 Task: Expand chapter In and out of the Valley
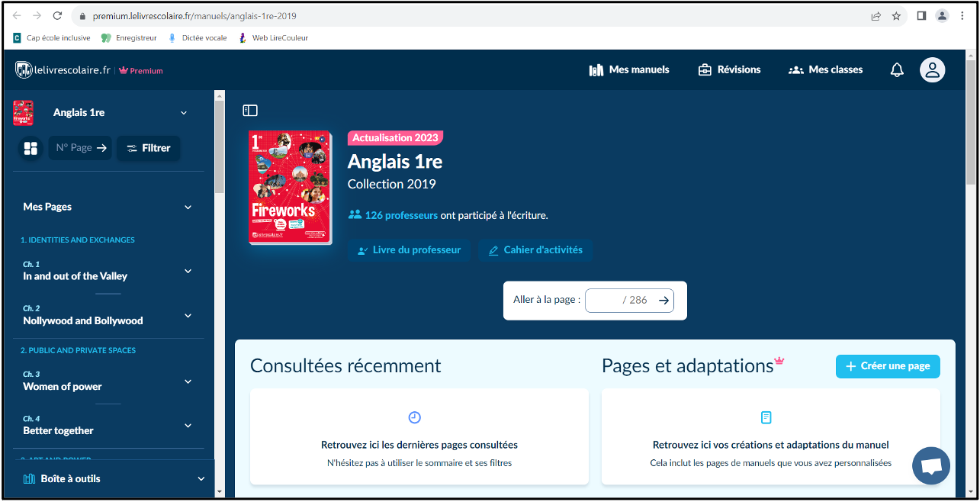188,271
